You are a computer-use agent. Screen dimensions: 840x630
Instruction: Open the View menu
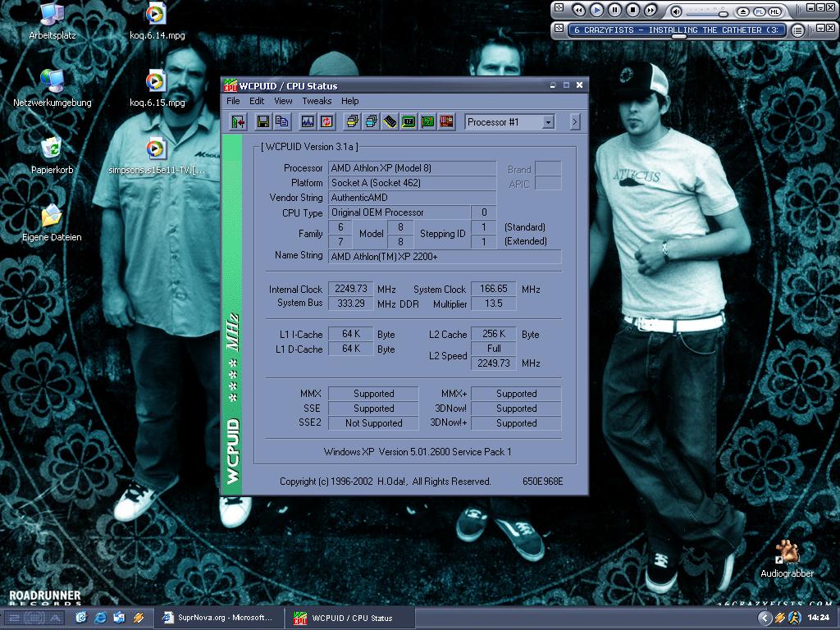(x=283, y=101)
